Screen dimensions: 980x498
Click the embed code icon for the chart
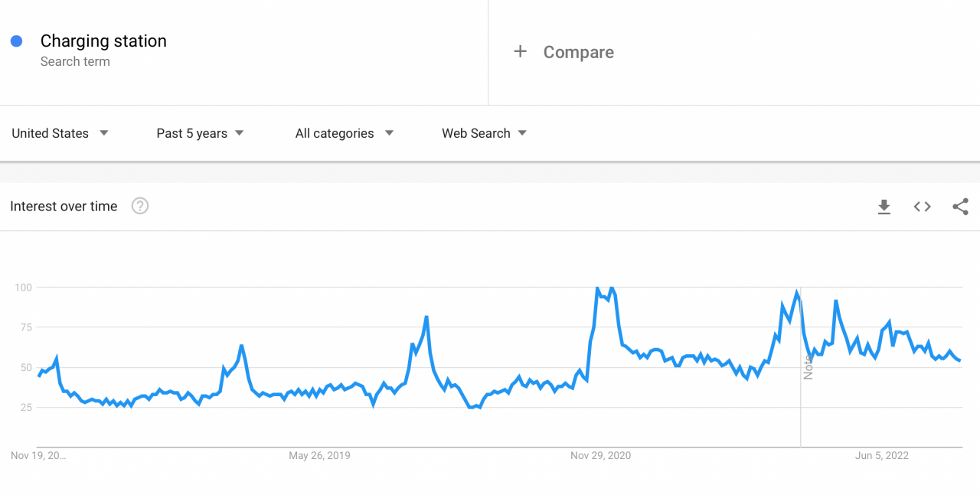[922, 207]
